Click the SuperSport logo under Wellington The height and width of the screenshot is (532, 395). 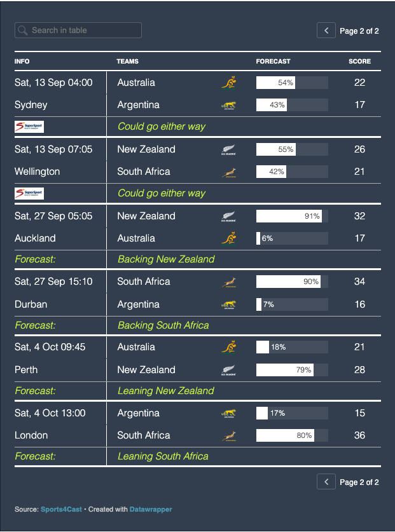29,193
